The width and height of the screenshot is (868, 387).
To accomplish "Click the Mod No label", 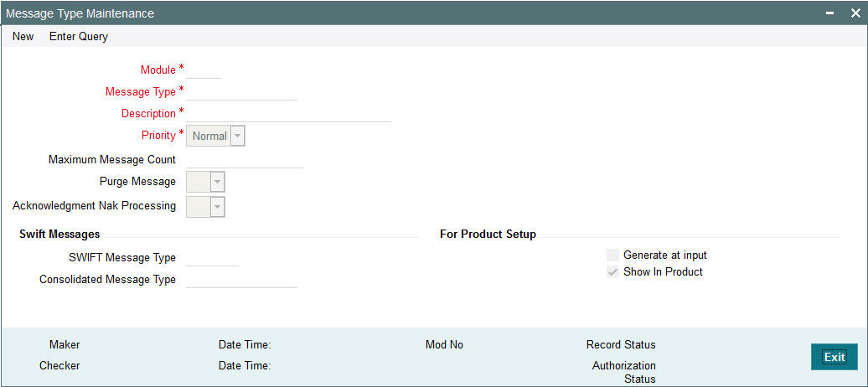I will (445, 345).
